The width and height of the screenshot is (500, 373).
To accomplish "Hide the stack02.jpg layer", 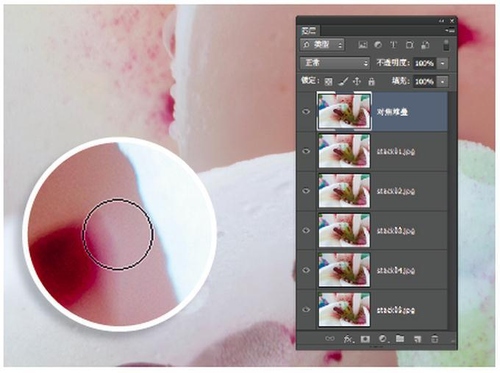I will (x=306, y=191).
